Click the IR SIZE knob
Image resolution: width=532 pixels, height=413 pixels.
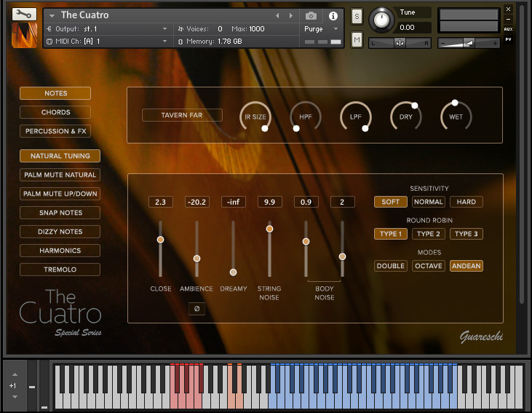point(255,117)
